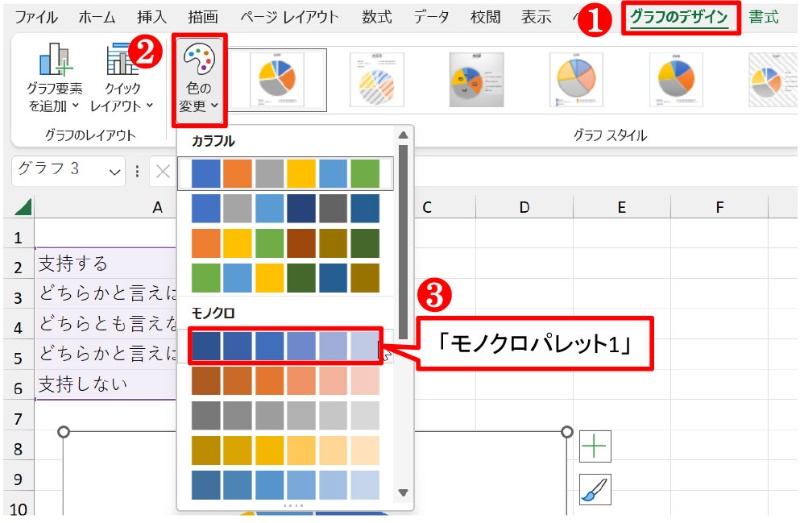Switch to the 書式 tab
The height and width of the screenshot is (523, 800).
tap(763, 17)
